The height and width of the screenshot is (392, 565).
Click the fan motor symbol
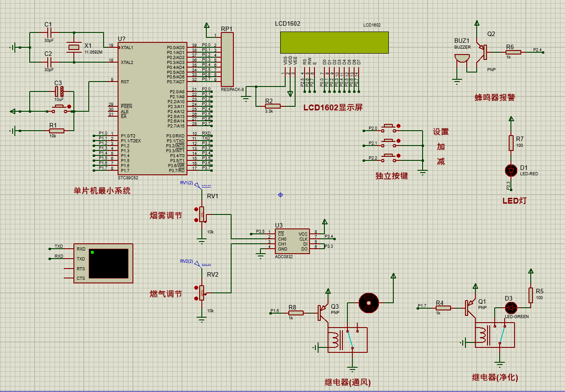pyautogui.click(x=369, y=303)
